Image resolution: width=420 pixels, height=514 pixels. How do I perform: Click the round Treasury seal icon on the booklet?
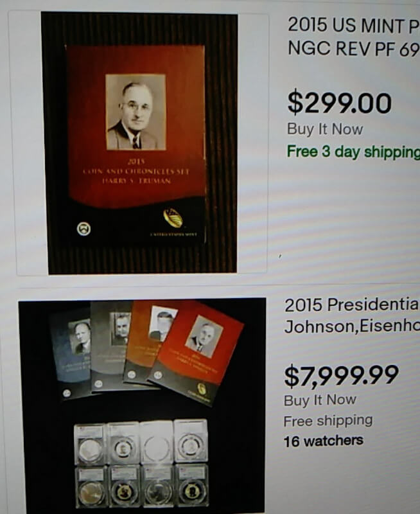click(x=83, y=229)
